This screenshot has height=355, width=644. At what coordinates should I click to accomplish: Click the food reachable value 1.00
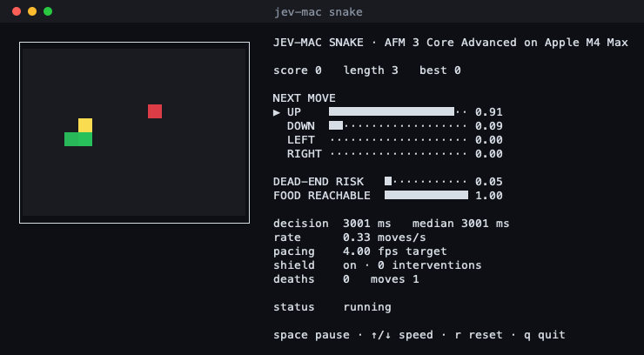click(489, 196)
